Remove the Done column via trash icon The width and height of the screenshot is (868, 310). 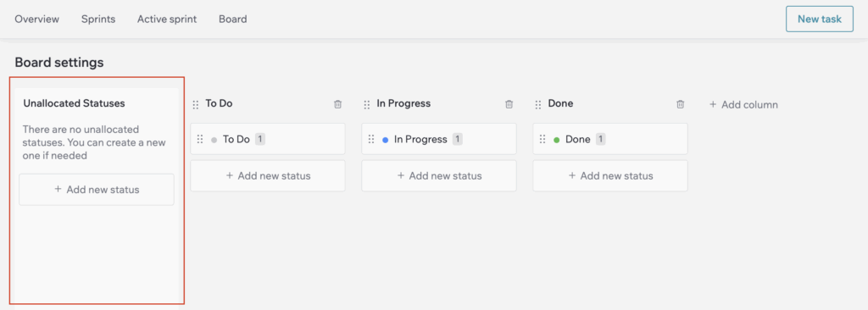click(681, 104)
